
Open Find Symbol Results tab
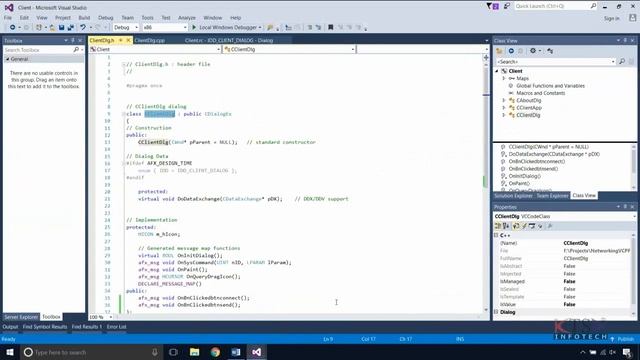[45, 327]
